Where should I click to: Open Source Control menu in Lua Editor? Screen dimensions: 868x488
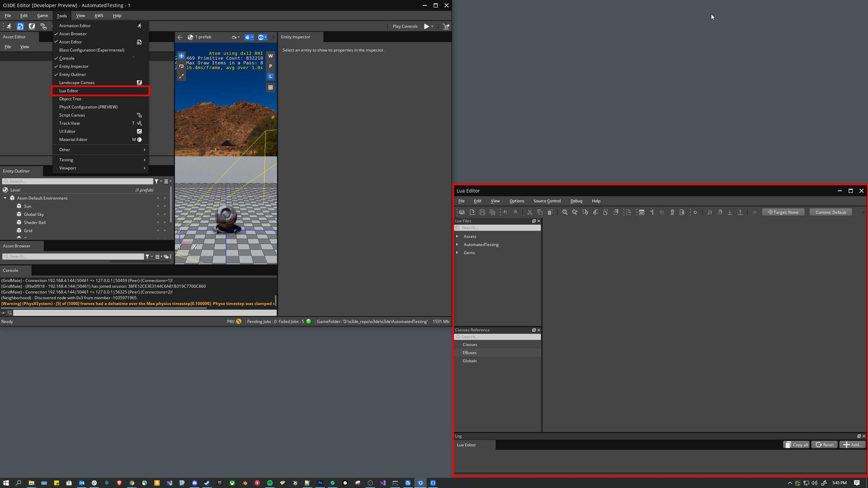547,201
